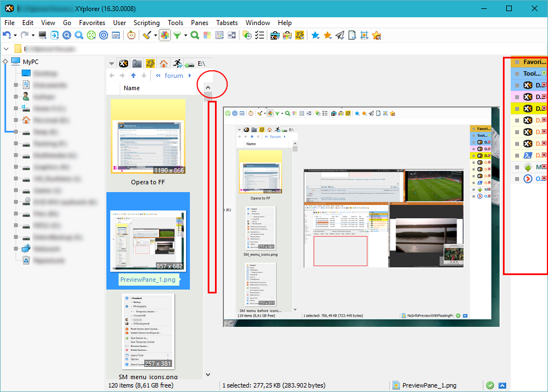Toggle the blue up-arrow status bar button
This screenshot has width=548, height=392.
click(x=502, y=385)
